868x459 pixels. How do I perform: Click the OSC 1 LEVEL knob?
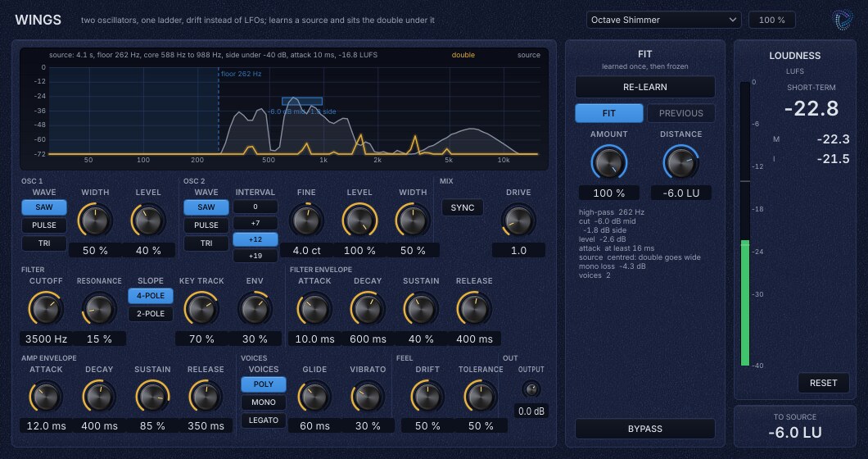click(148, 220)
